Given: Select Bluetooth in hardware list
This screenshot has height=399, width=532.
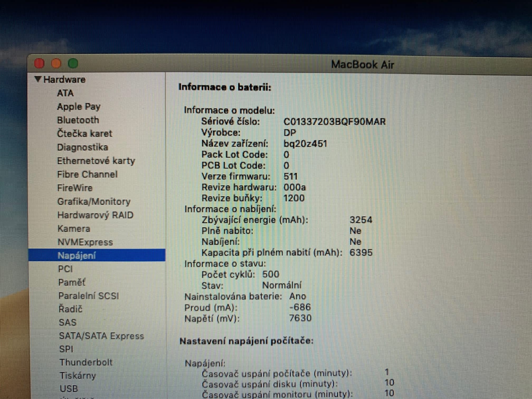Looking at the screenshot, I should point(78,120).
